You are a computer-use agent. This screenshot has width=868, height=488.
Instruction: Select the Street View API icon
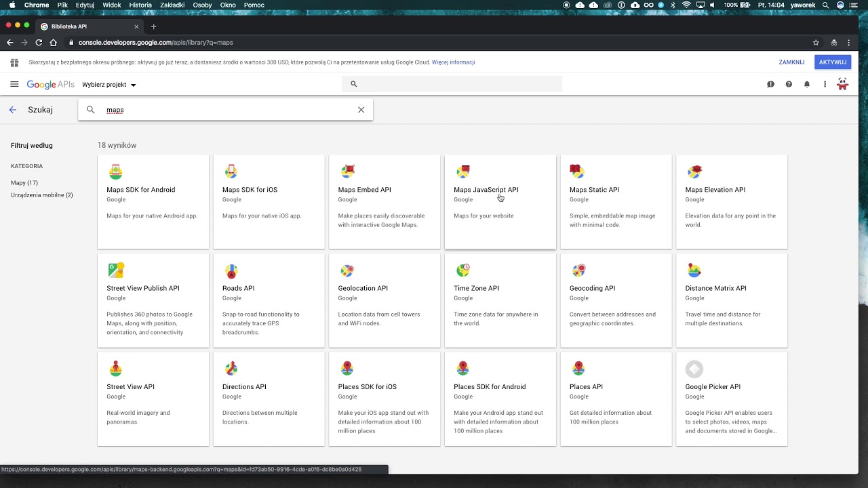tap(116, 369)
